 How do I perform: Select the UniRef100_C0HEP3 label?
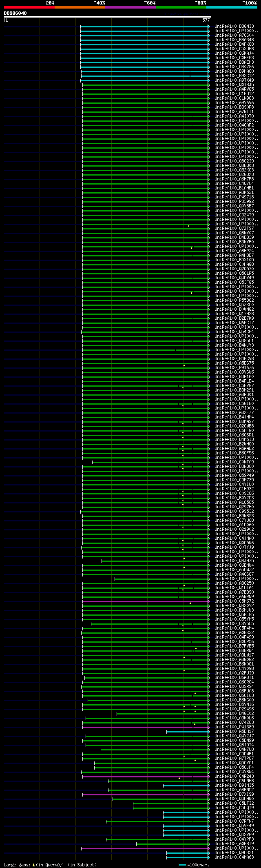(234, 58)
